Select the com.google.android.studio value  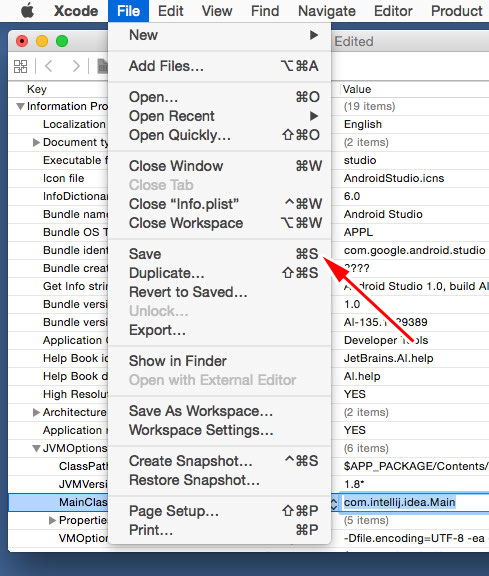(414, 250)
